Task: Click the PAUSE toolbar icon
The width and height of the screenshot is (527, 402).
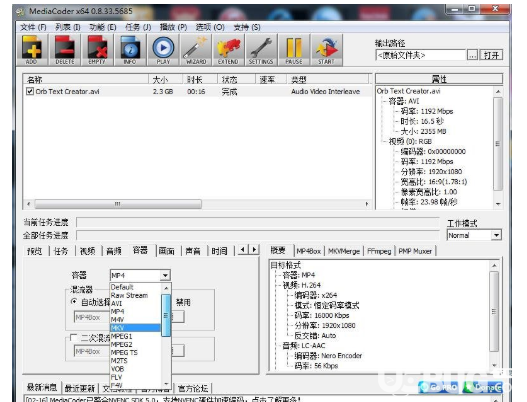Action: tap(294, 50)
